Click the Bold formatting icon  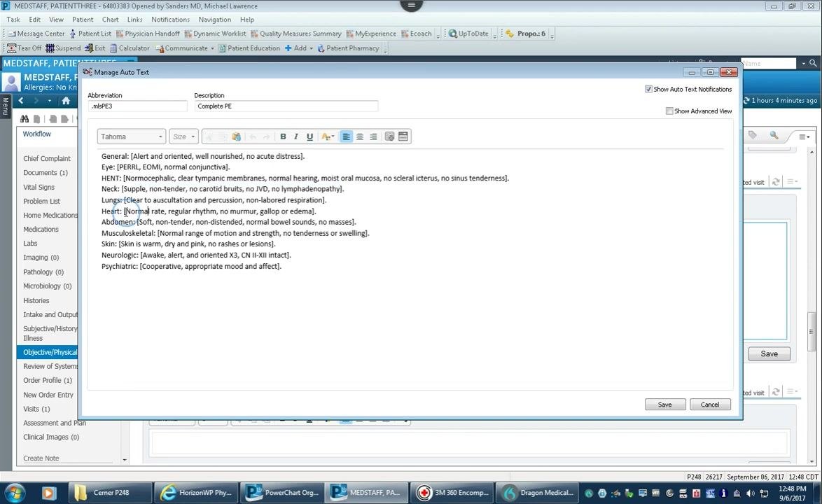point(283,136)
